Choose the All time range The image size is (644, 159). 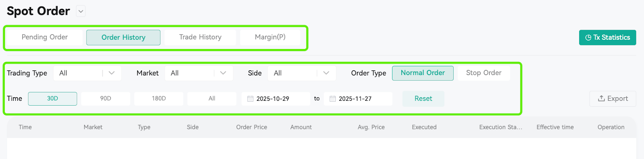[212, 99]
